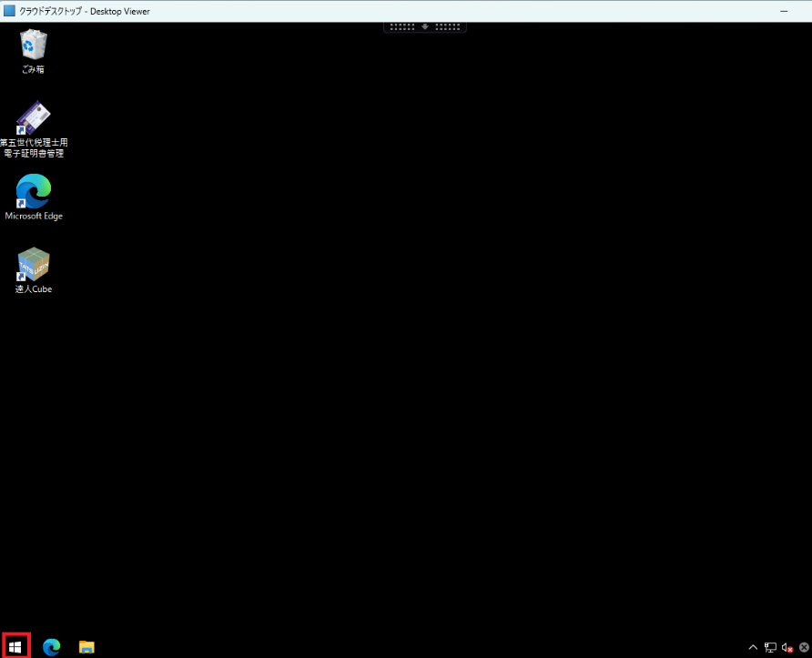Expand the Desktop Viewer toolbar arrow
The width and height of the screenshot is (812, 658).
point(424,26)
